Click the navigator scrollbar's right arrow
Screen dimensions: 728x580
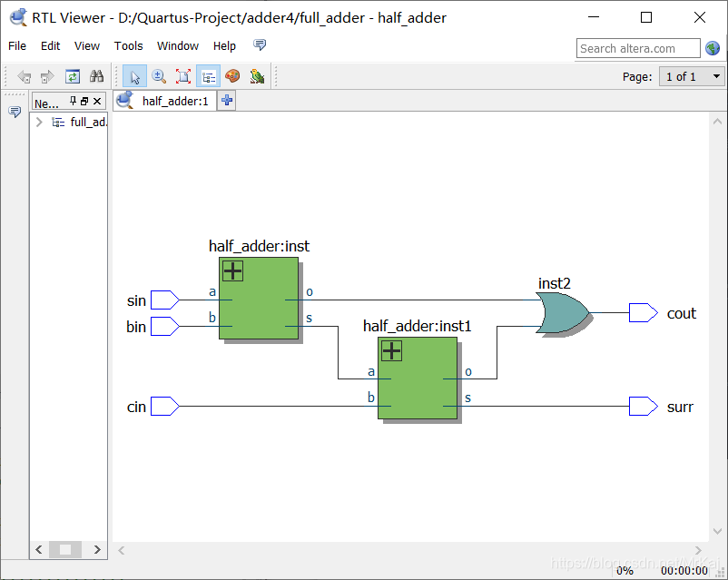97,550
